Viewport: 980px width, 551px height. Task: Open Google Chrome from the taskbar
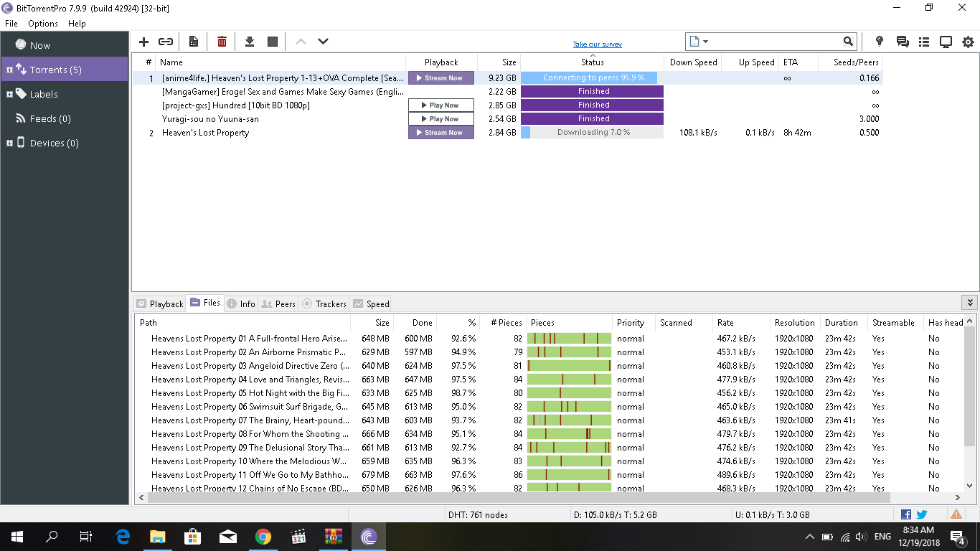(263, 536)
